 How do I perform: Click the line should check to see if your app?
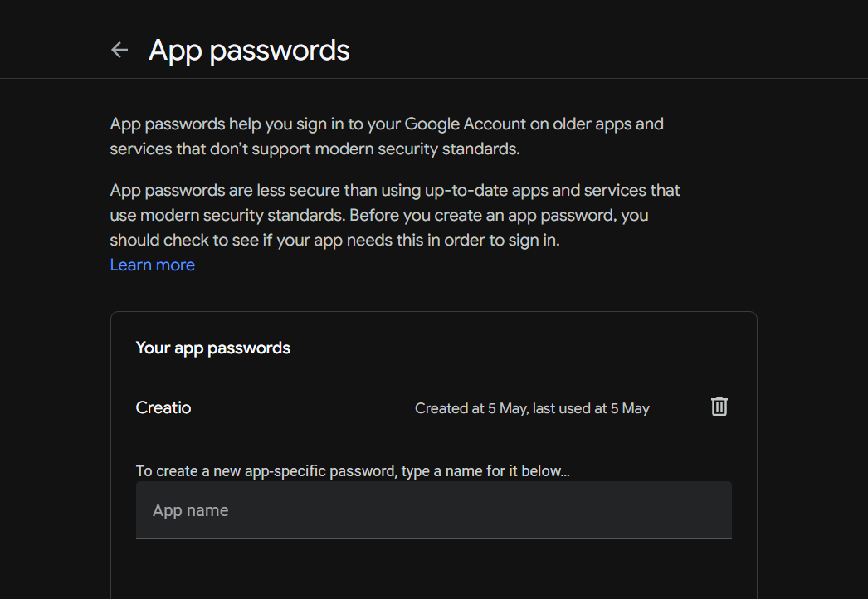(335, 241)
